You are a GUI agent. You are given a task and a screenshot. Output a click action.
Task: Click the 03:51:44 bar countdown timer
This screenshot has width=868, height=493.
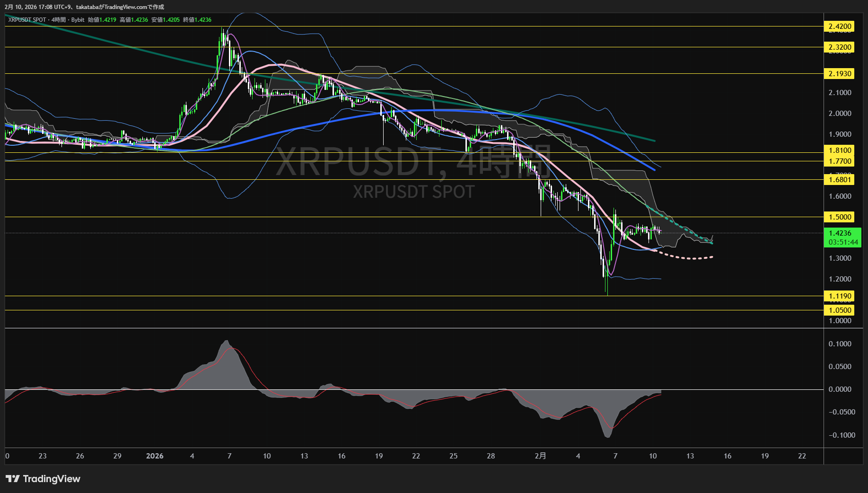point(843,242)
